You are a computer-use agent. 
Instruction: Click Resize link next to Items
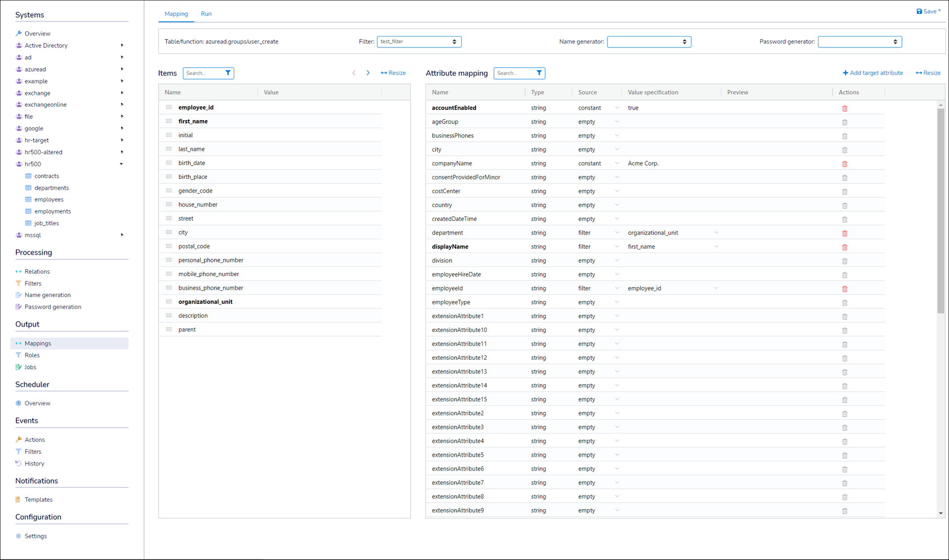pyautogui.click(x=393, y=73)
